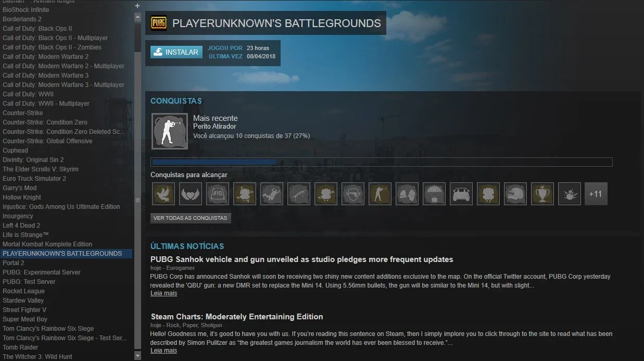The width and height of the screenshot is (644, 361).
Task: Open Leia mais under PUBG Sanhok article
Action: point(163,293)
